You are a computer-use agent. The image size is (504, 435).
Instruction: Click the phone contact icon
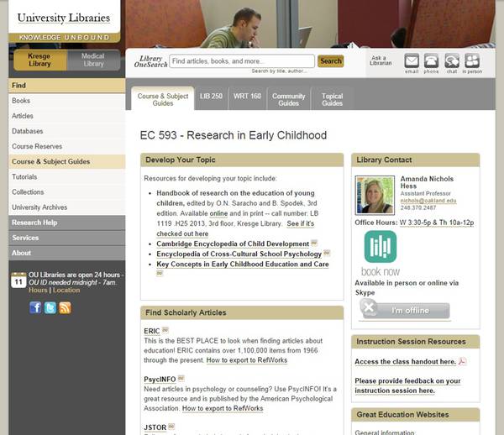(431, 60)
